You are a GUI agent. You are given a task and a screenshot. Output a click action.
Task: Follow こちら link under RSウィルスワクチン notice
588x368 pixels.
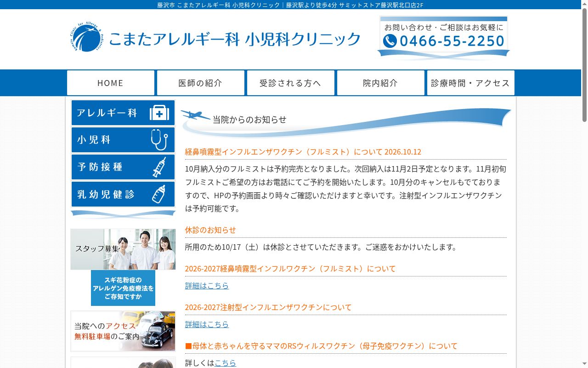pos(225,363)
